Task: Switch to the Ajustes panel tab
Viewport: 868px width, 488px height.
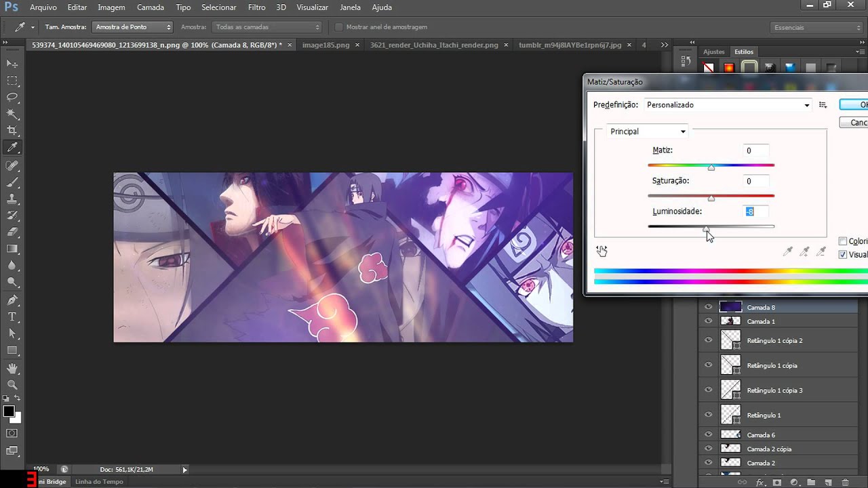Action: pyautogui.click(x=714, y=52)
